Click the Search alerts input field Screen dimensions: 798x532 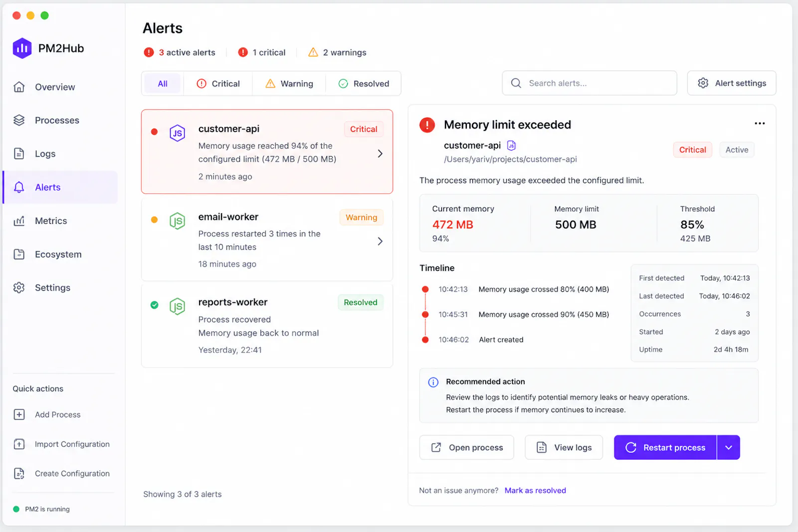point(590,83)
